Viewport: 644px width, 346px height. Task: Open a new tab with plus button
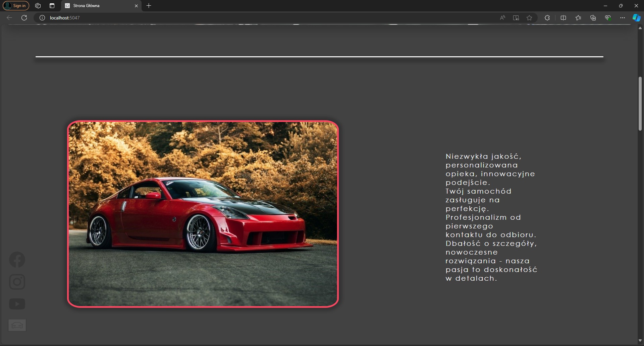tap(149, 6)
